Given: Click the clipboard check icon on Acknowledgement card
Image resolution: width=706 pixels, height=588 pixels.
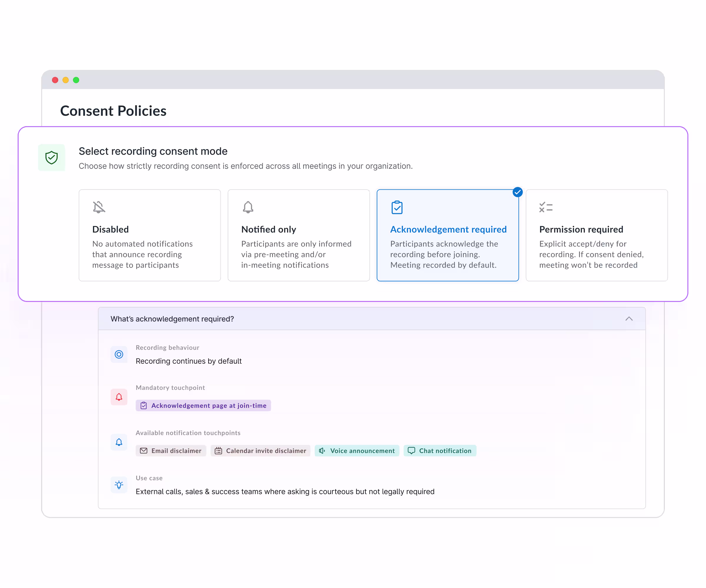Looking at the screenshot, I should (397, 207).
